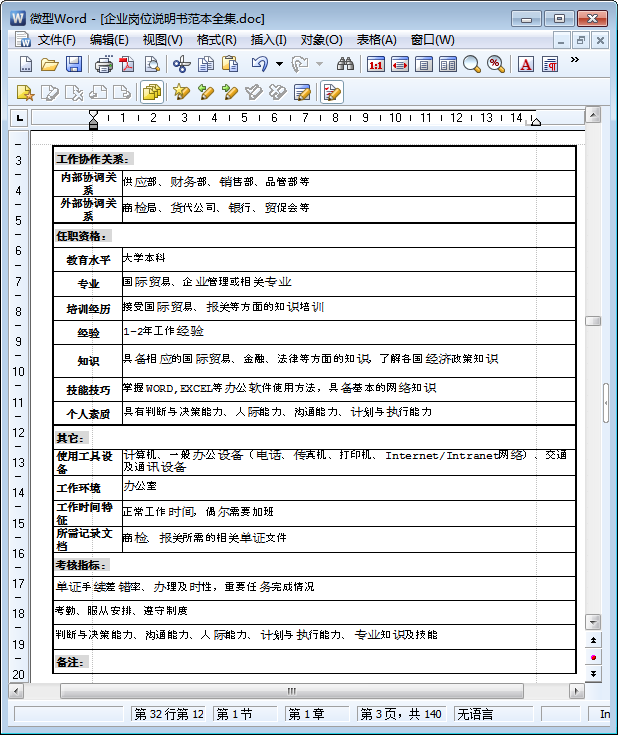Open browse object selector dot
This screenshot has width=618, height=735.
point(593,657)
